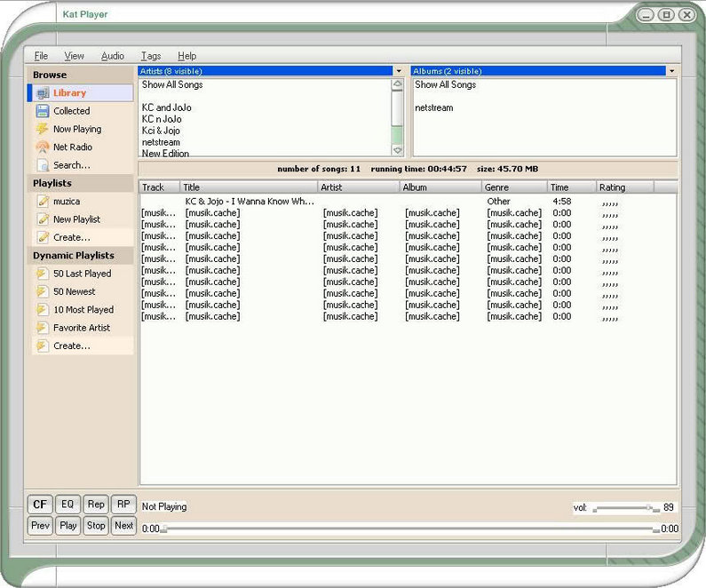Select artist KC n JoJo
This screenshot has height=588, width=706.
point(162,119)
